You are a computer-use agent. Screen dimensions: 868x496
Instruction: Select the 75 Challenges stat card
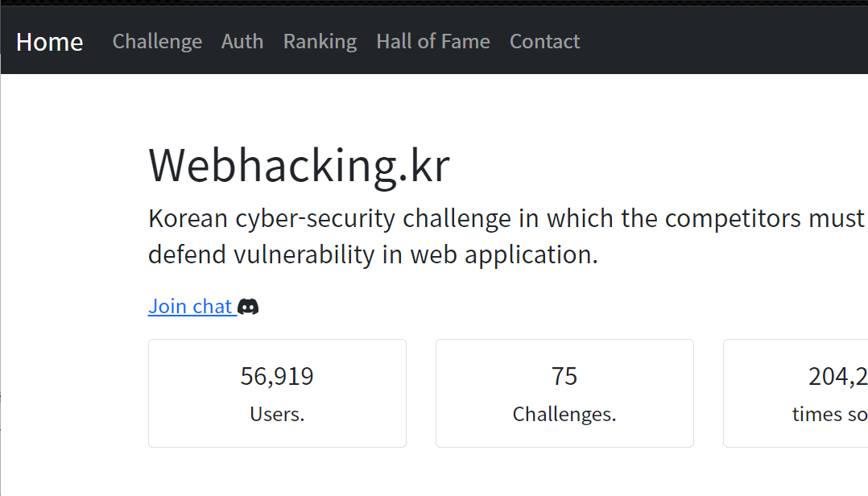pyautogui.click(x=564, y=393)
